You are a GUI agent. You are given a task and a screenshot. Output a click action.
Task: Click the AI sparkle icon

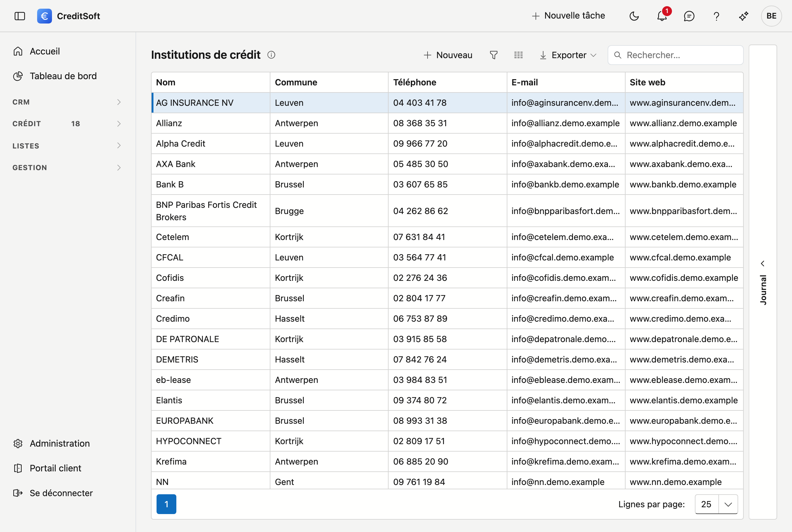(x=743, y=16)
